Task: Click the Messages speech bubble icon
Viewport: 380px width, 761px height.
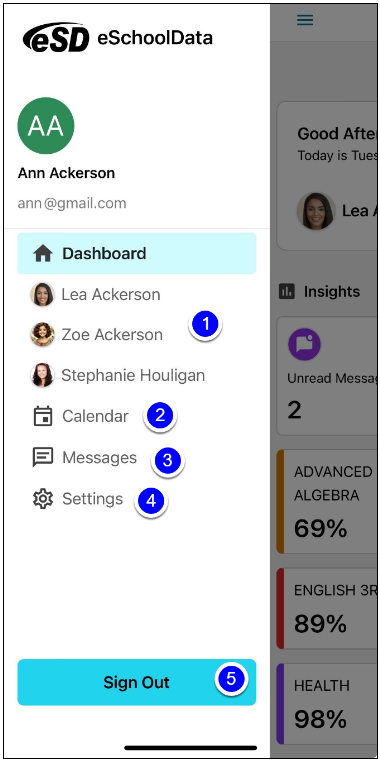Action: coord(43,457)
